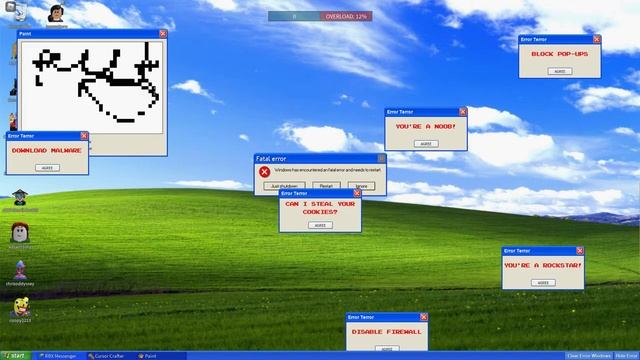Close the steal your cookies error popup
This screenshot has height=360, width=640.
pos(357,193)
